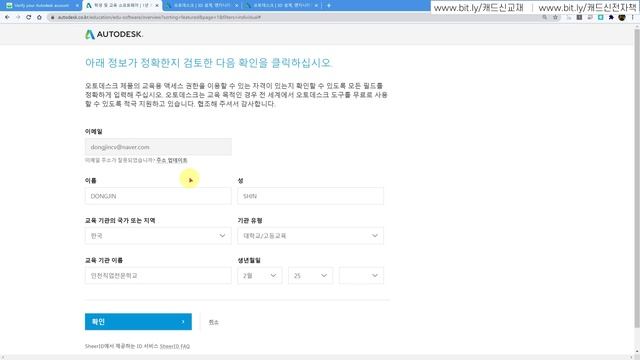Open the Chrome three-dot menu
640x360 pixels.
[633, 17]
